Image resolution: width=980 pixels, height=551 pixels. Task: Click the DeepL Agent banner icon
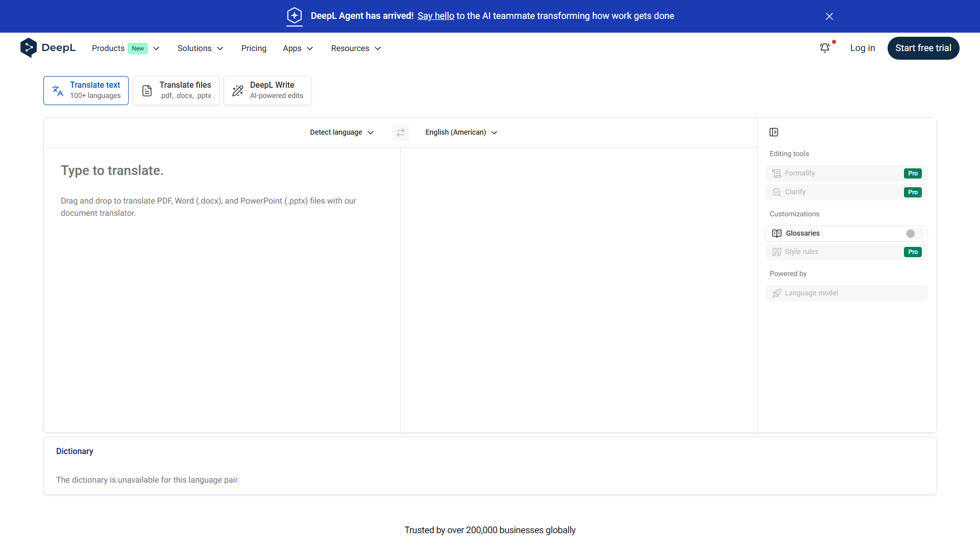point(295,16)
